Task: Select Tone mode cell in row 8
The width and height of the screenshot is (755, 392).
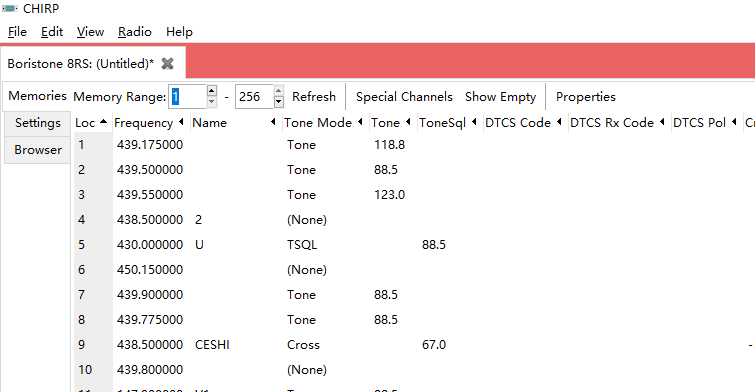Action: [301, 320]
